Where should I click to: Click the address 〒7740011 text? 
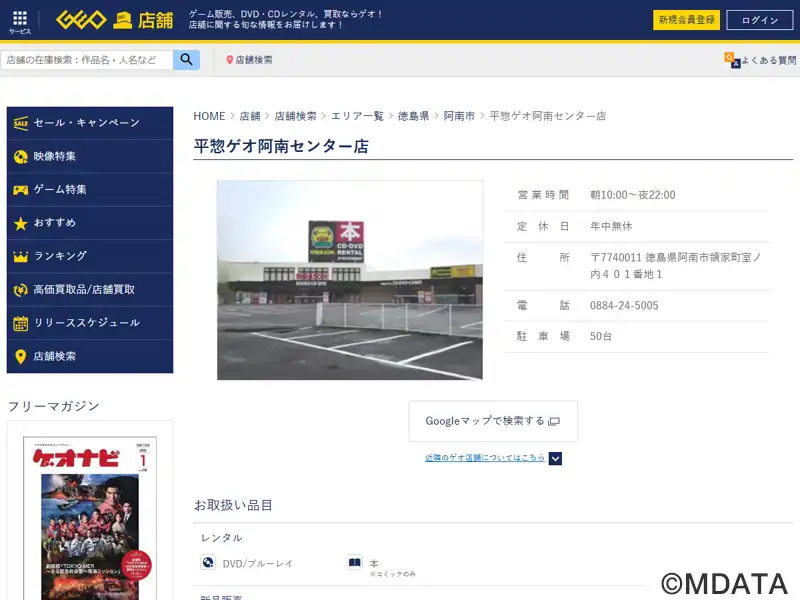point(676,266)
